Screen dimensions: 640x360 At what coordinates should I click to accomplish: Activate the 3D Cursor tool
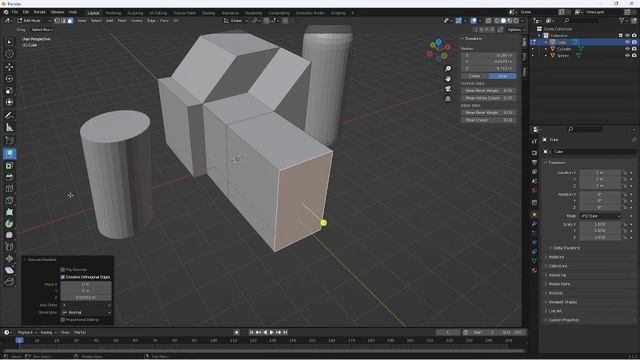pos(9,53)
